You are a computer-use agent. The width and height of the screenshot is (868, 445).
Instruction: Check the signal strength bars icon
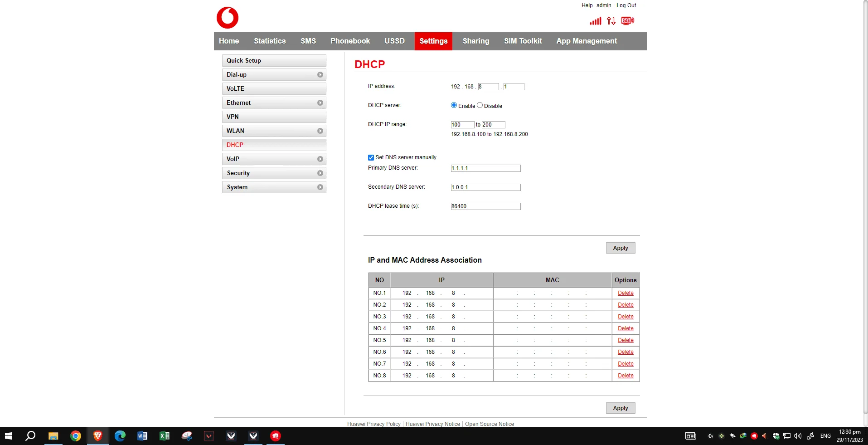pyautogui.click(x=595, y=21)
